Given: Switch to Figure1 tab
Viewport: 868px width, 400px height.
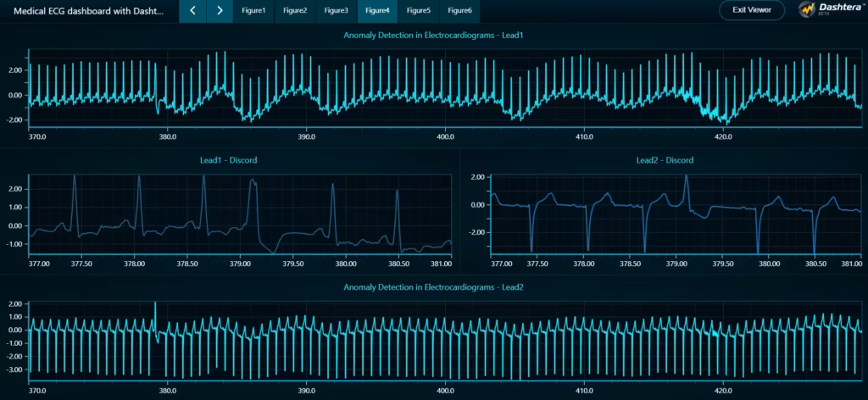Looking at the screenshot, I should 254,10.
